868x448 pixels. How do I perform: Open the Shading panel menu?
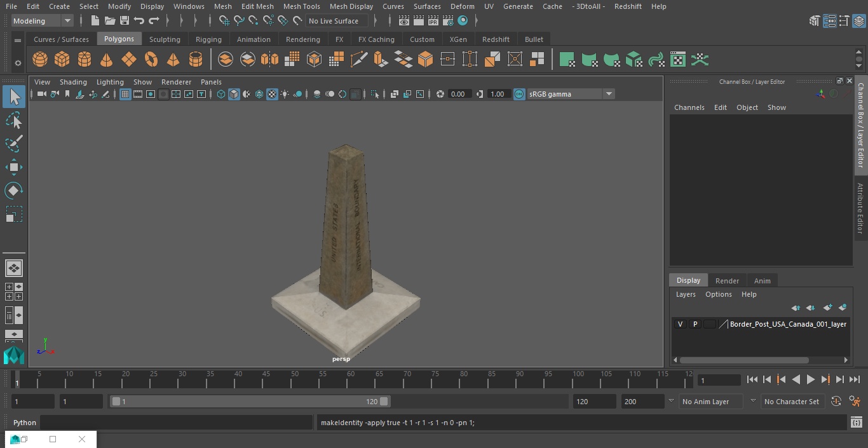(73, 82)
